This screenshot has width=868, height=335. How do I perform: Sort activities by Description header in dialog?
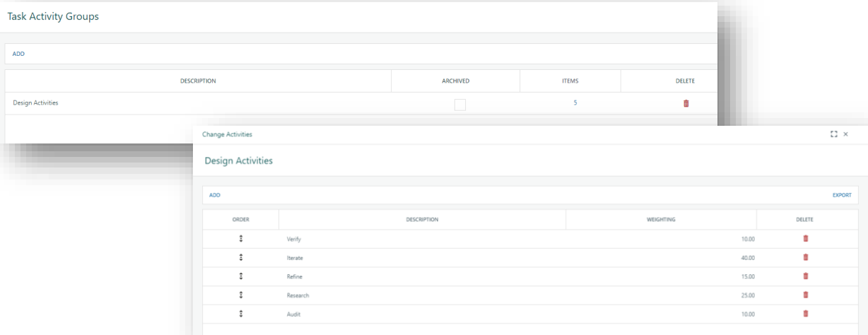[423, 220]
